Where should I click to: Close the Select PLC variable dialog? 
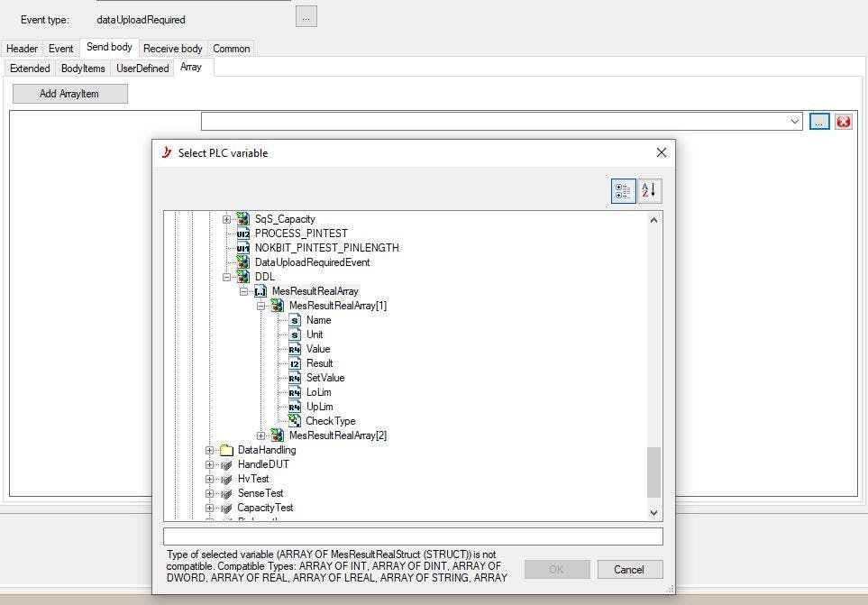661,152
